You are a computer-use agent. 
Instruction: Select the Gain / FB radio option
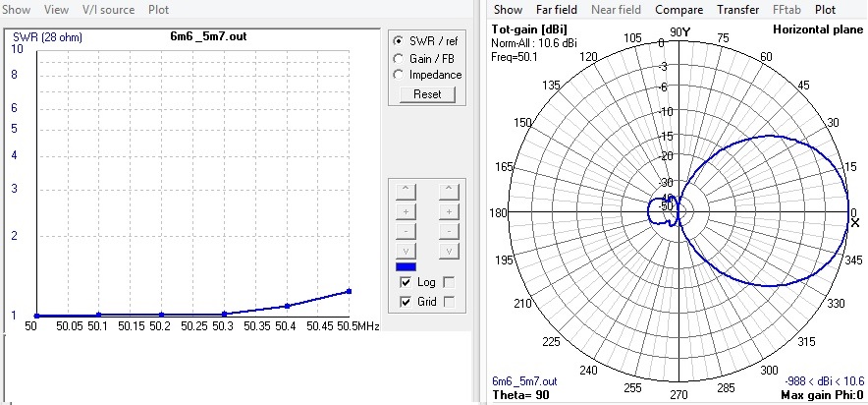(399, 58)
